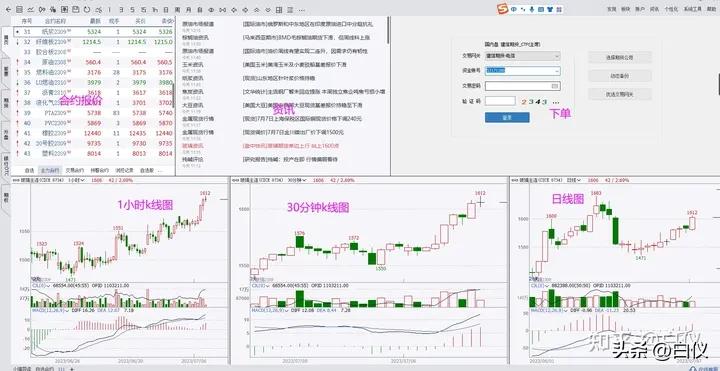Switch to the 浏览记录 tab
The image size is (720, 371).
pos(124,170)
